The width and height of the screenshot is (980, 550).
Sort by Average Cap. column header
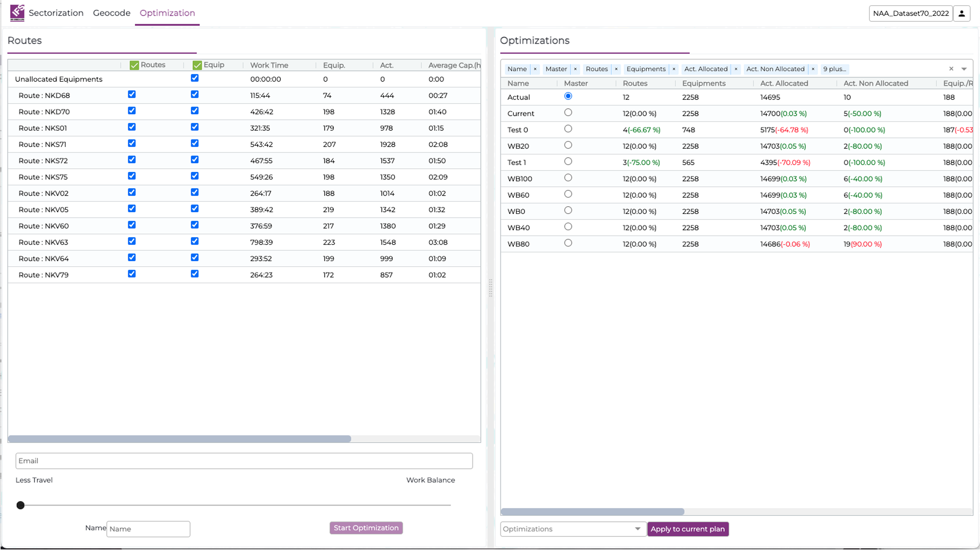click(454, 65)
